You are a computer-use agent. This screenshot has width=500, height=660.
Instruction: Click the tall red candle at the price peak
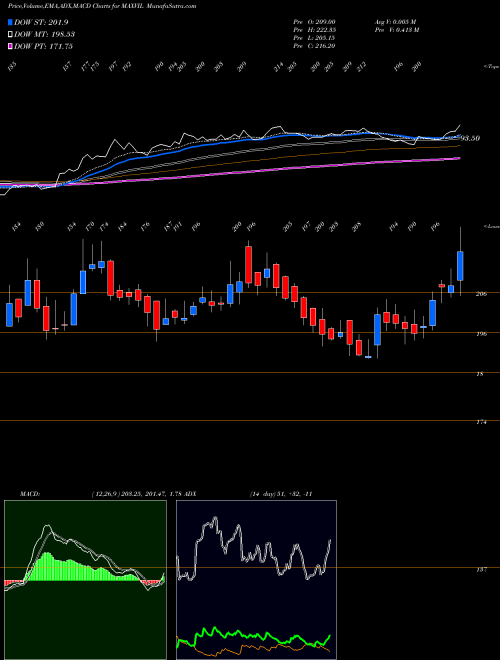(x=249, y=264)
